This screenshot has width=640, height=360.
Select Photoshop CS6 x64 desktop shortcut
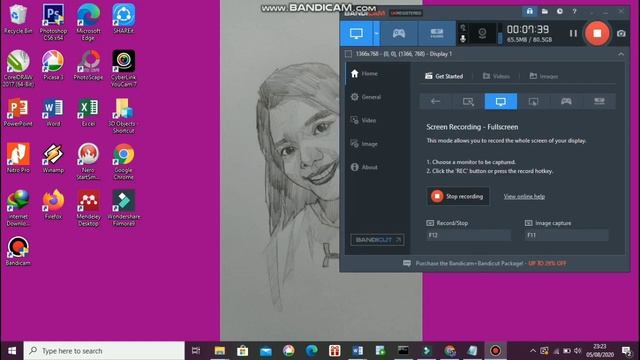pyautogui.click(x=53, y=22)
